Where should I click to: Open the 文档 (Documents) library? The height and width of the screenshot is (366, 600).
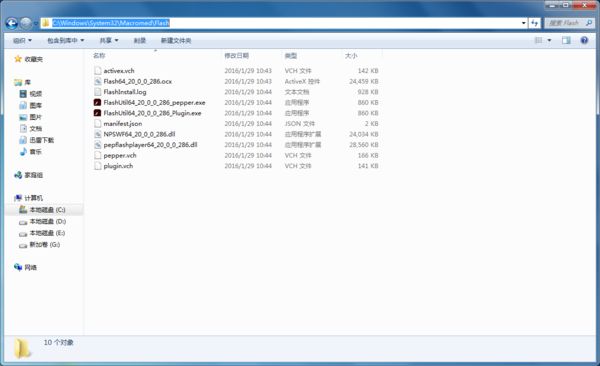tap(31, 129)
